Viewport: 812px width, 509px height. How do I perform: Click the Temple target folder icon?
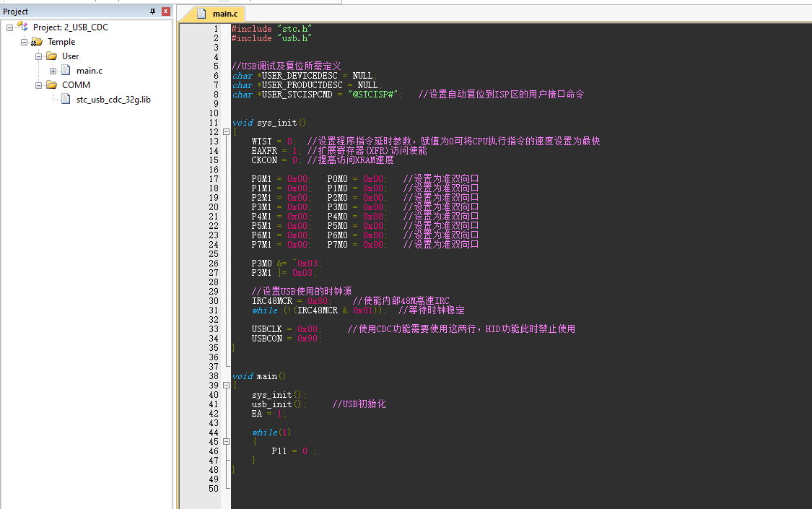pos(37,41)
